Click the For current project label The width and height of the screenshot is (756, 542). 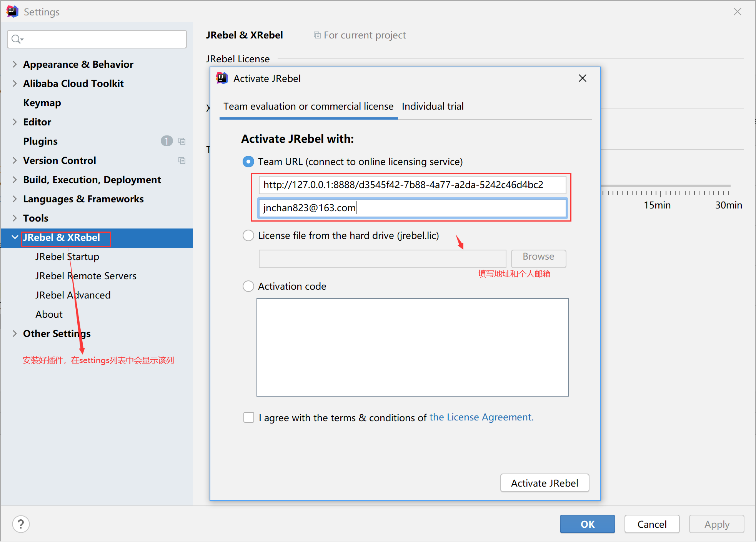[x=365, y=35]
